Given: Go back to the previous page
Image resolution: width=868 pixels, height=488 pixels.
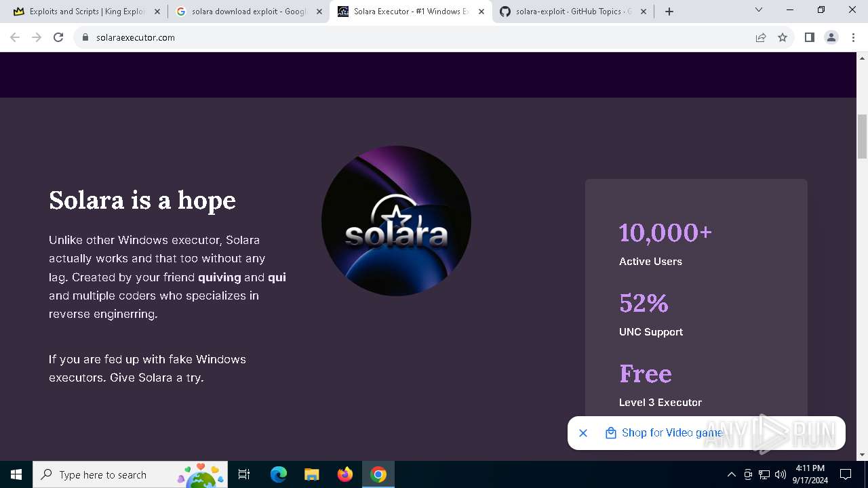Looking at the screenshot, I should pos(15,37).
